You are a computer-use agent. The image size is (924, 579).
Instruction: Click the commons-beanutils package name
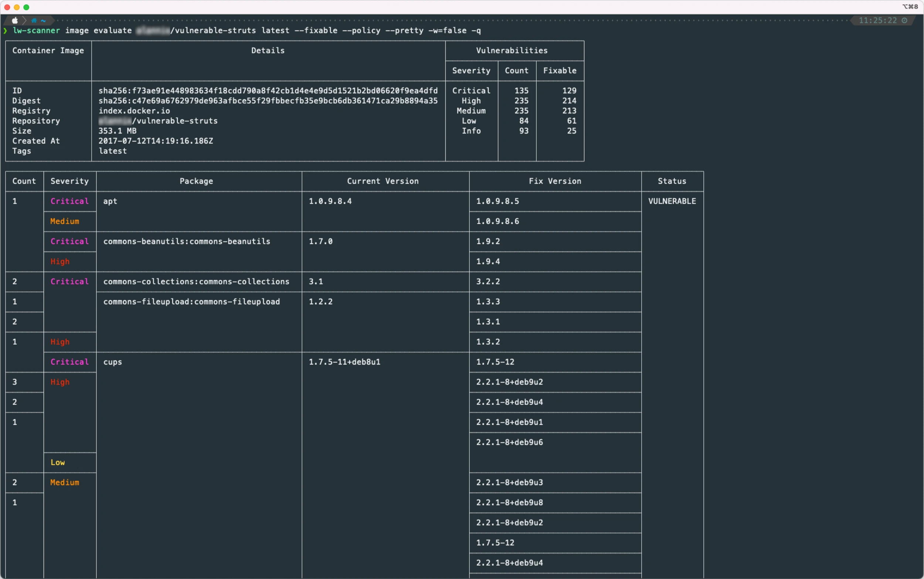point(186,241)
